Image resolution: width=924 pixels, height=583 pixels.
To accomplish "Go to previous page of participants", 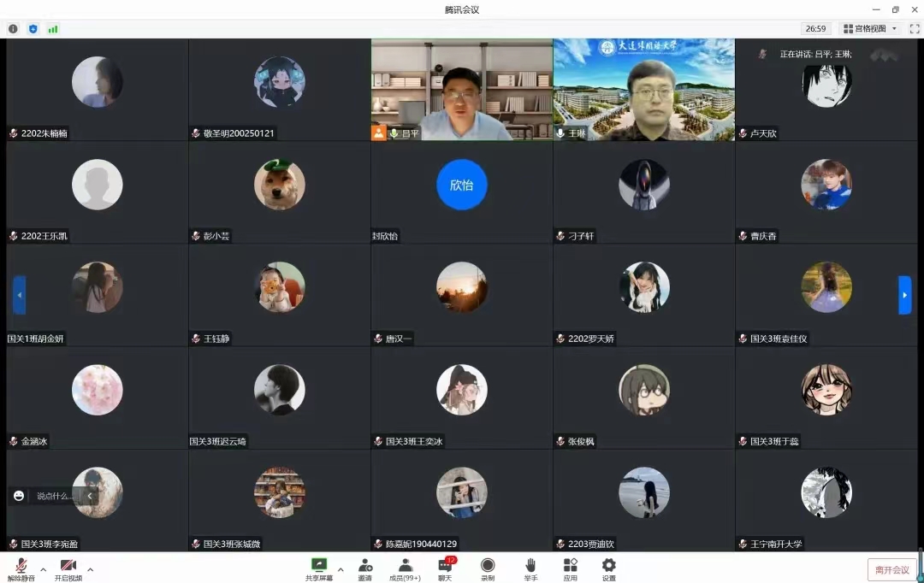I will (19, 295).
